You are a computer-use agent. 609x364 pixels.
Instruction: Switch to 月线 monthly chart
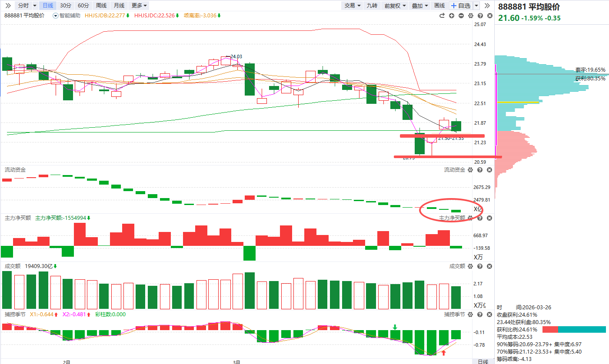coord(119,6)
